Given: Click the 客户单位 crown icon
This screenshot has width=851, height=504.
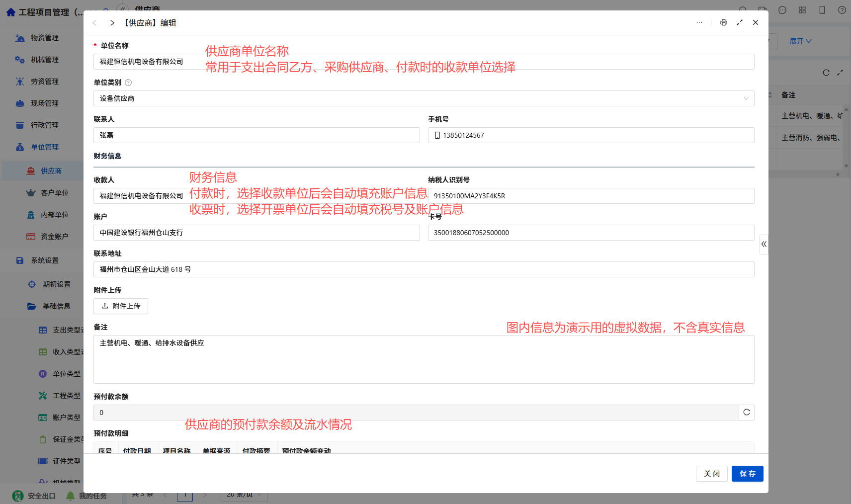Looking at the screenshot, I should [x=31, y=193].
